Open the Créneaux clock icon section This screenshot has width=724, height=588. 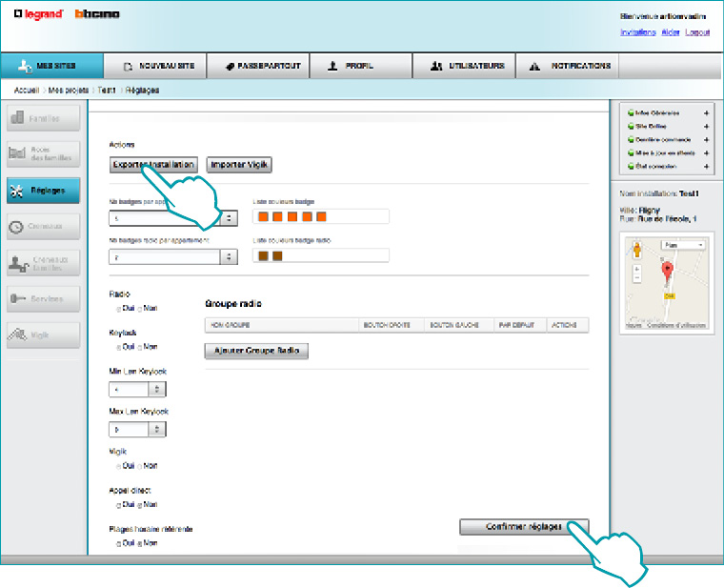click(x=43, y=226)
